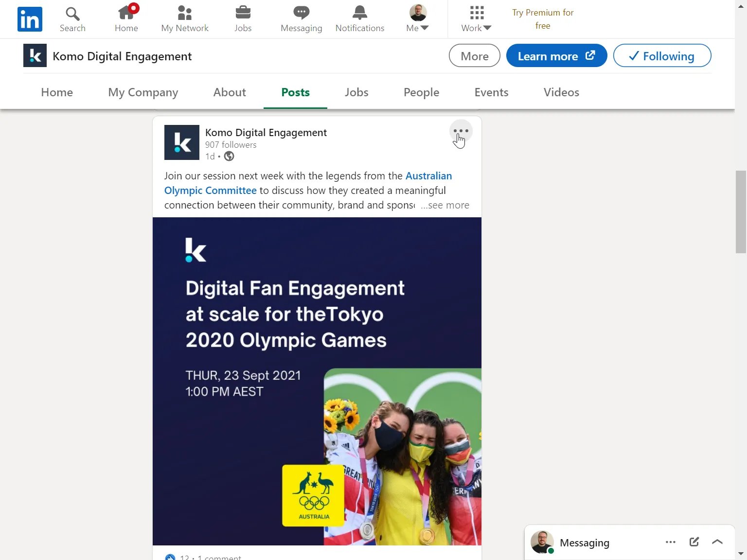Open Messaging speech bubble icon
This screenshot has height=560, width=747.
(x=301, y=19)
